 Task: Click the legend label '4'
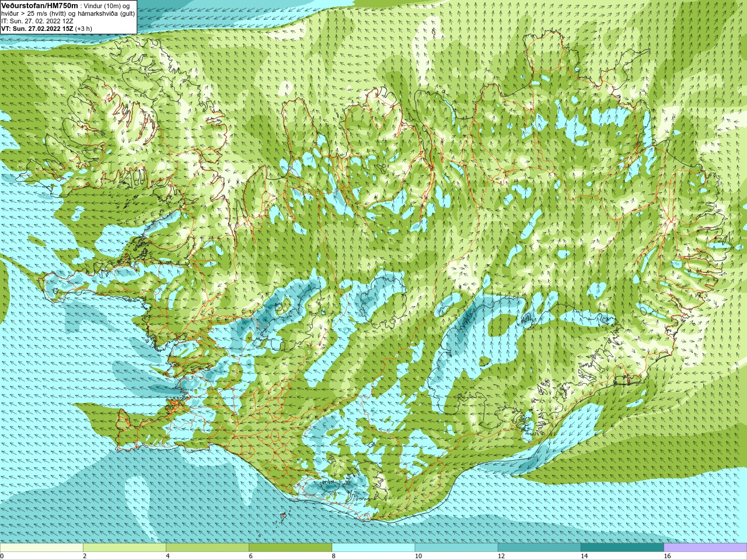tap(167, 556)
